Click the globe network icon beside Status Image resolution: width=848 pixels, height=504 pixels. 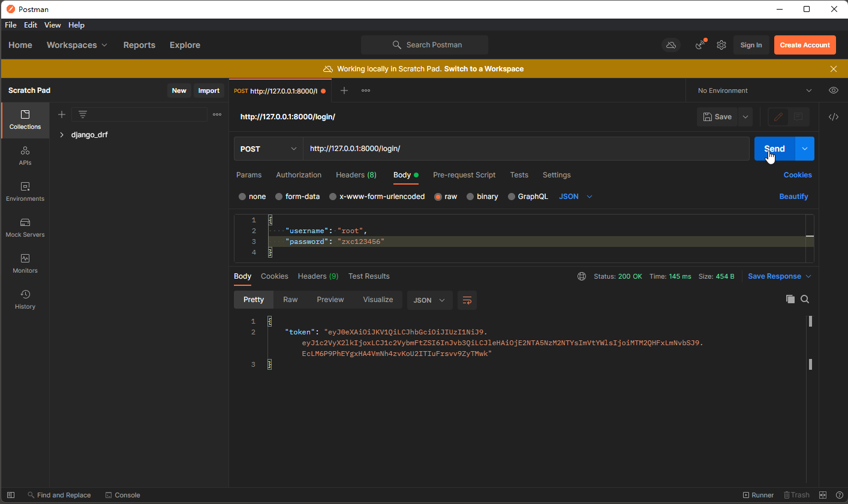[582, 276]
